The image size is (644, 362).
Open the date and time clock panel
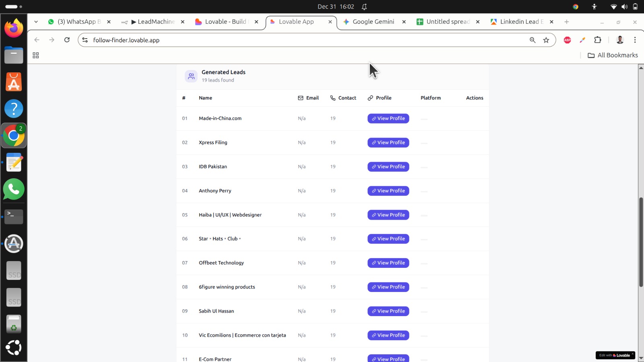coord(336,7)
